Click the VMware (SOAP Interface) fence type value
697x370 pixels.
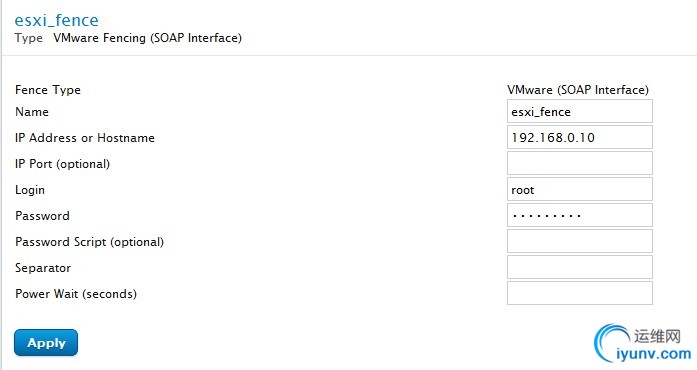click(x=578, y=90)
